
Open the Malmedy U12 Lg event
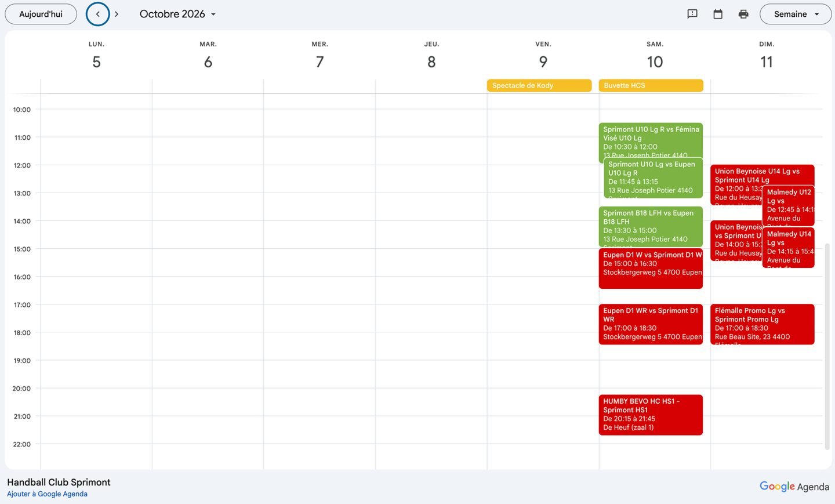point(789,205)
